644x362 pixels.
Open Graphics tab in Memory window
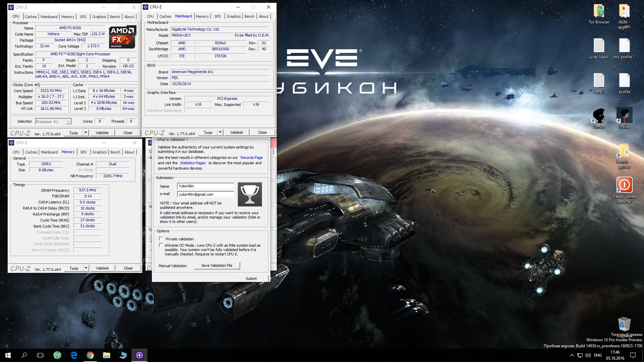100,152
